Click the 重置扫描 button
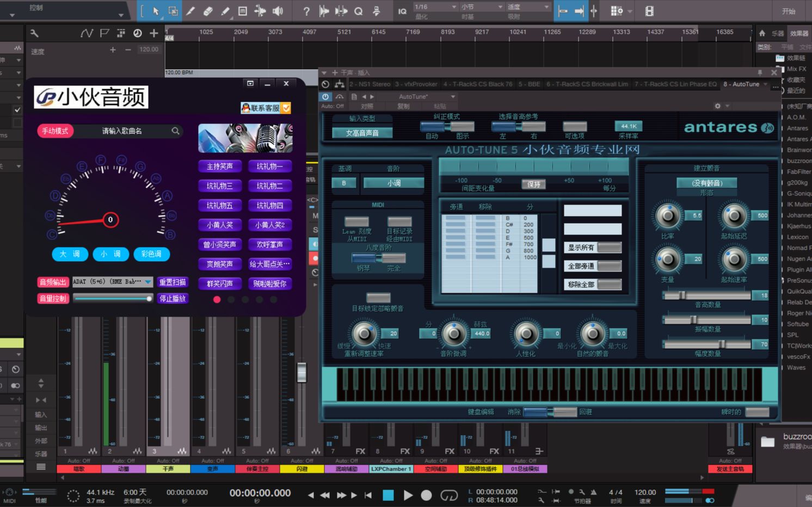This screenshot has height=507, width=812. (173, 282)
